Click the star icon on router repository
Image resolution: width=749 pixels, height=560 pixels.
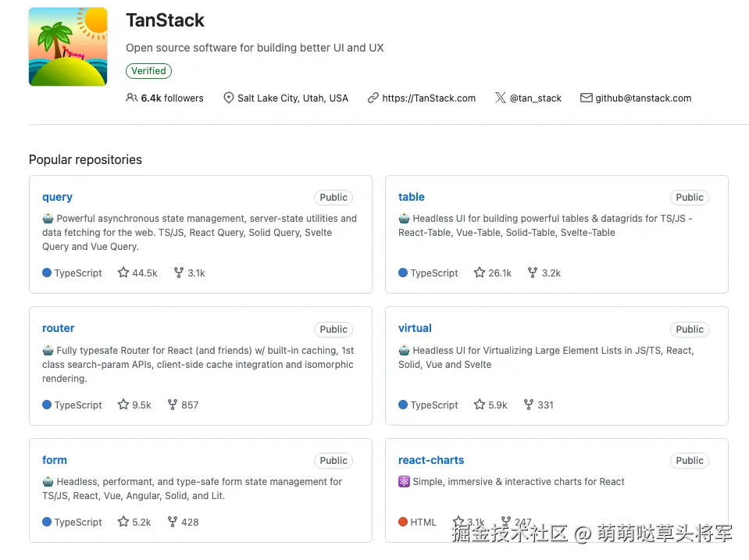tap(123, 405)
